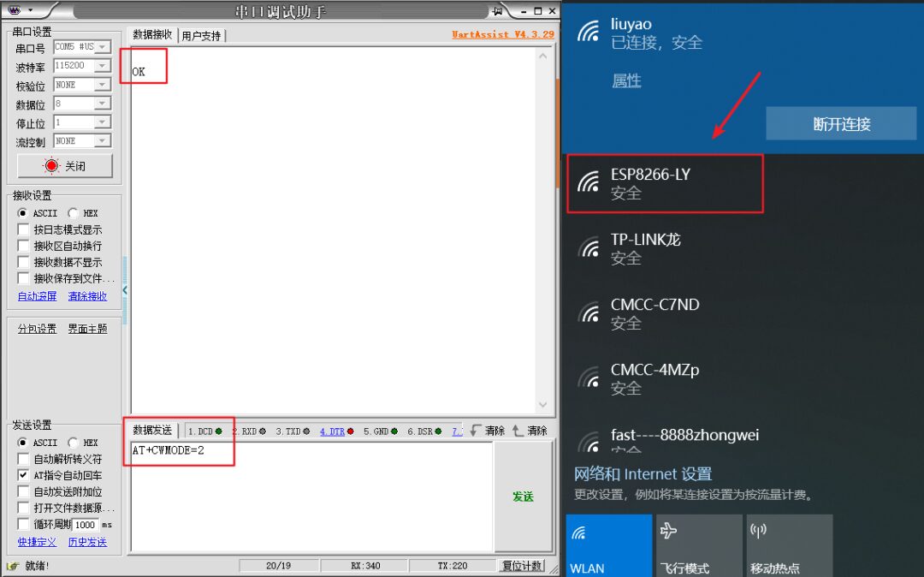Click the serial assistant app logo icon
This screenshot has width=924, height=577.
pos(15,10)
